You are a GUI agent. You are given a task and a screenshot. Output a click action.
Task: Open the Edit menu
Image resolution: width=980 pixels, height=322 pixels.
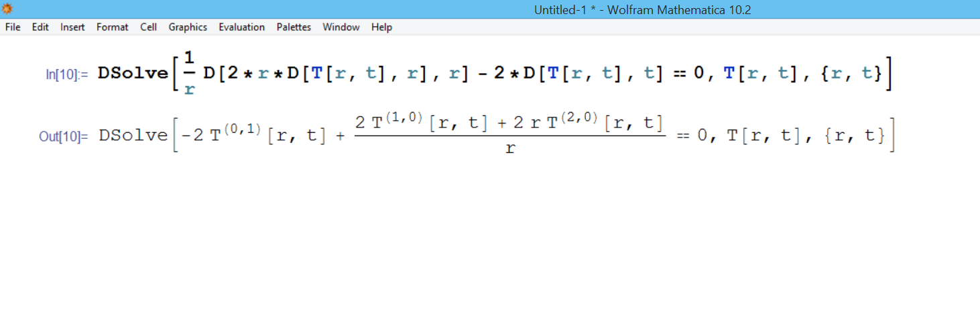pyautogui.click(x=40, y=28)
